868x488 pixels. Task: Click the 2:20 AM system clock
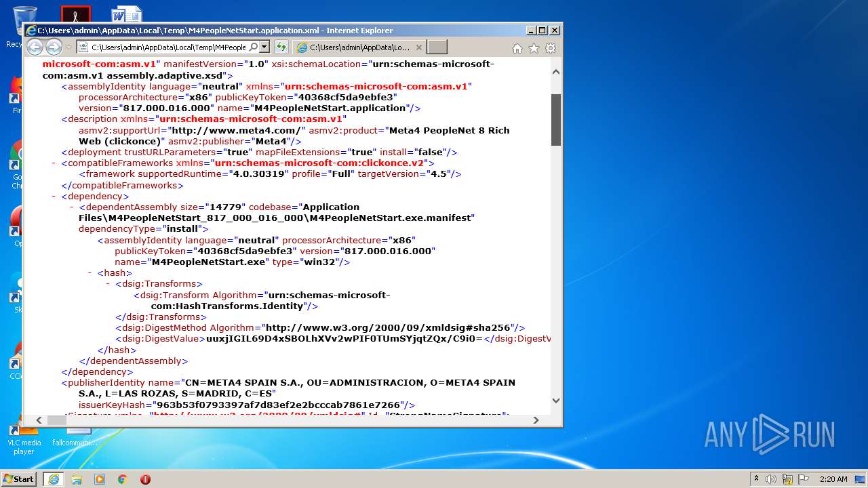(x=833, y=479)
